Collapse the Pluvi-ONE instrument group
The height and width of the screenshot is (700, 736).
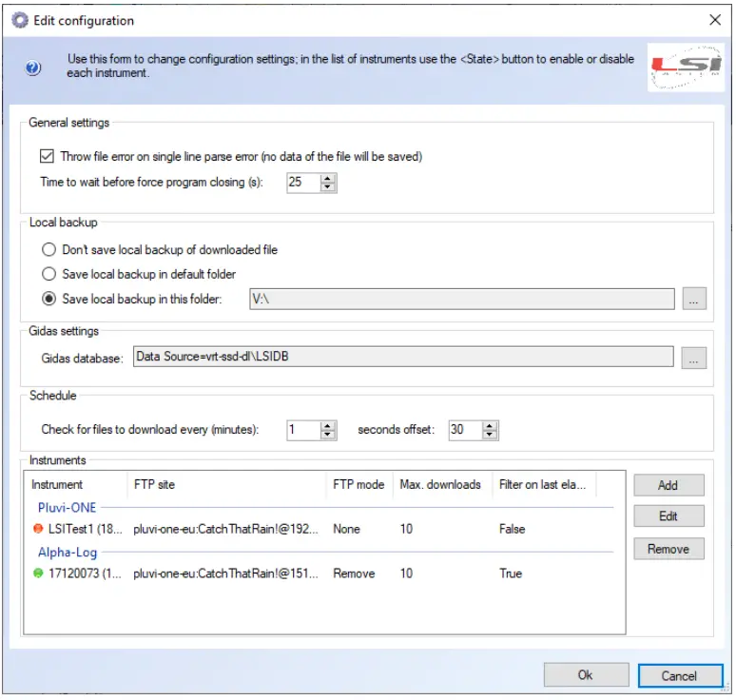coord(67,508)
